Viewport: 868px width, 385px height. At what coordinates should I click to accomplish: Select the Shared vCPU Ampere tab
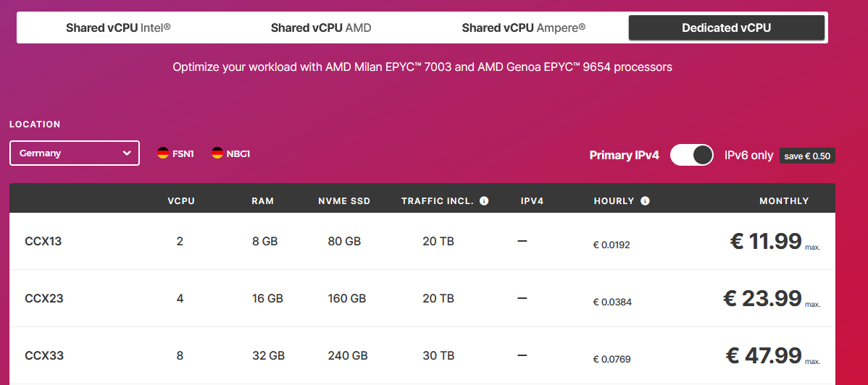(x=524, y=27)
